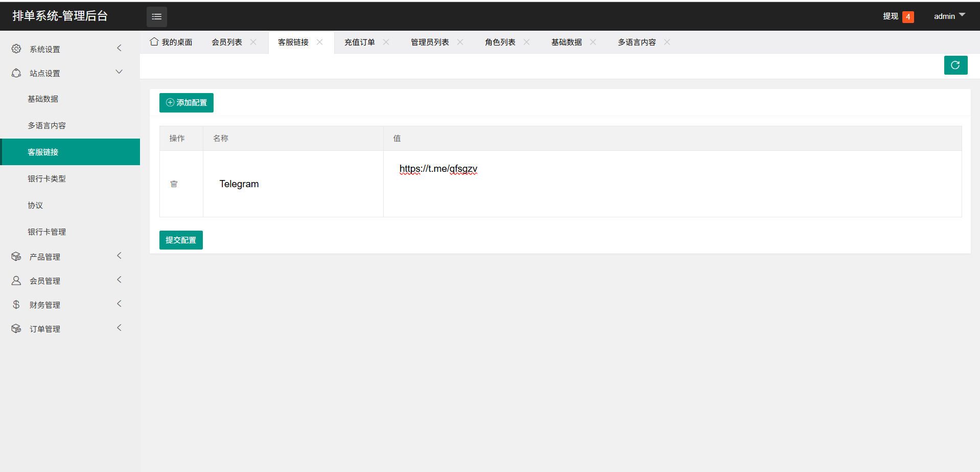Viewport: 980px width, 472px height.
Task: Click the 订单管理 box icon
Action: click(x=16, y=328)
